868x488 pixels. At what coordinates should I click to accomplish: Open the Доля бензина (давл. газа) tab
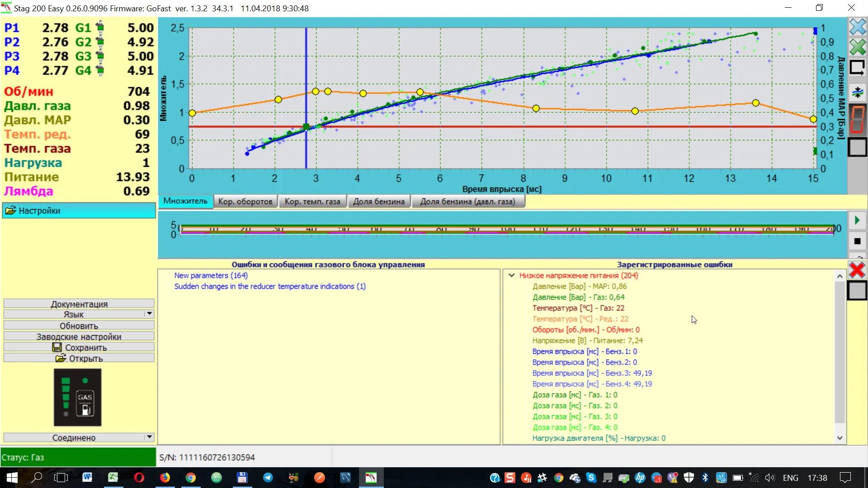pos(468,202)
